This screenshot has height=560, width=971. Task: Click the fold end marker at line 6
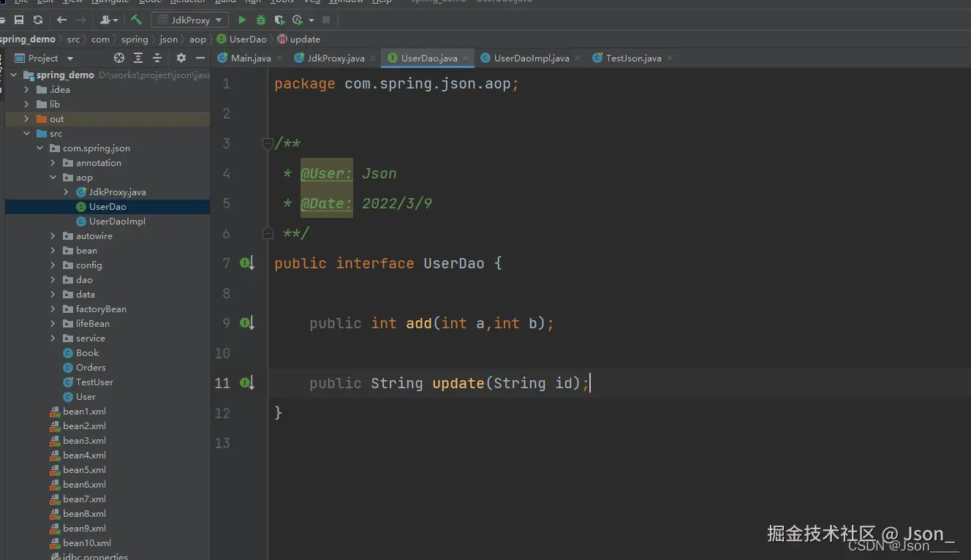(268, 233)
